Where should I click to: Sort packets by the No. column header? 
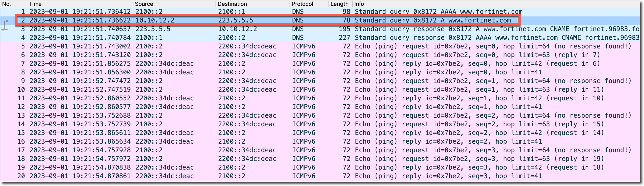click(x=7, y=4)
